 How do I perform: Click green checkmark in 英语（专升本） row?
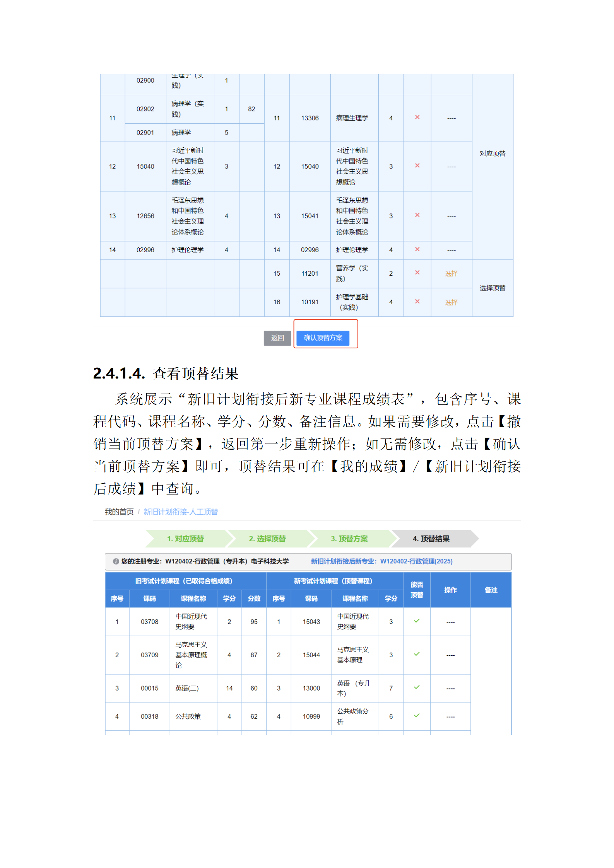(417, 687)
